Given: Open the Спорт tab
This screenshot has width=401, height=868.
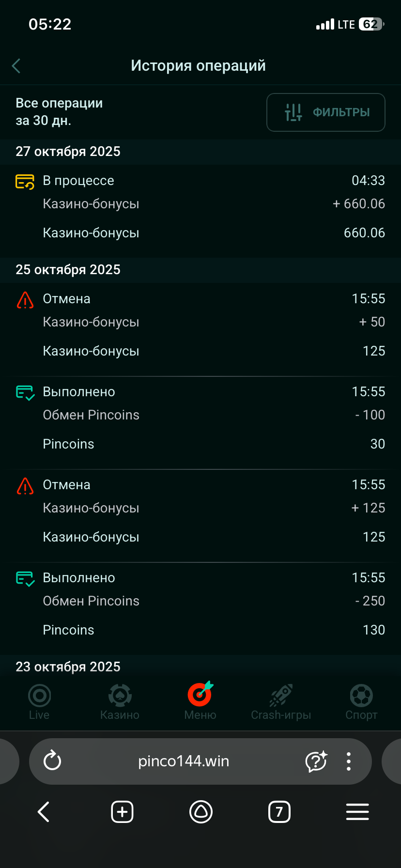Looking at the screenshot, I should (x=361, y=701).
